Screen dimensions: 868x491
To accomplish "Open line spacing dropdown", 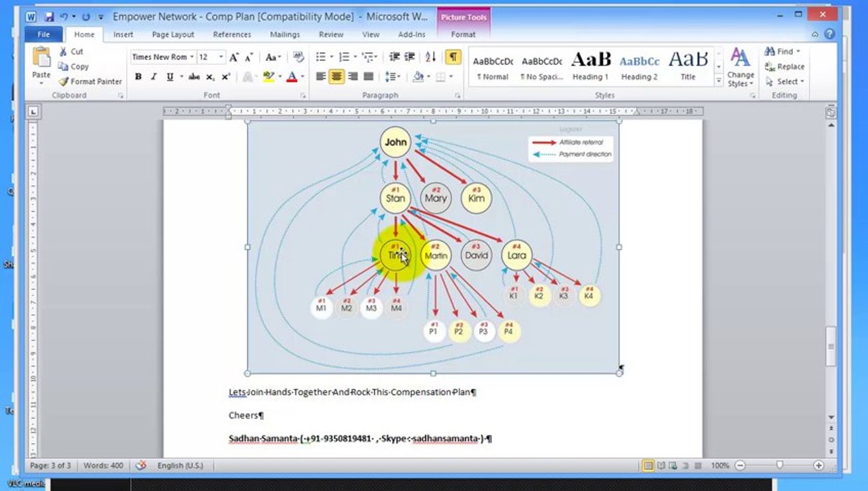I will tap(392, 77).
